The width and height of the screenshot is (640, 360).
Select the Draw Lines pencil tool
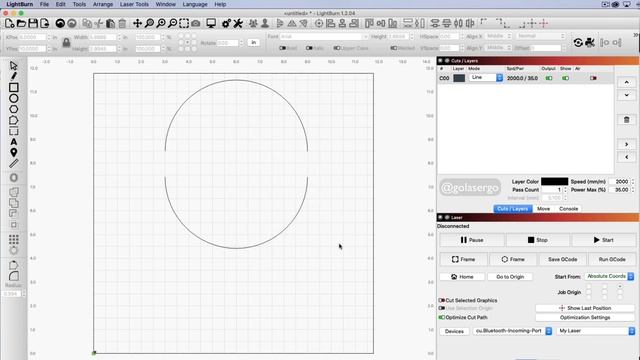[13, 76]
